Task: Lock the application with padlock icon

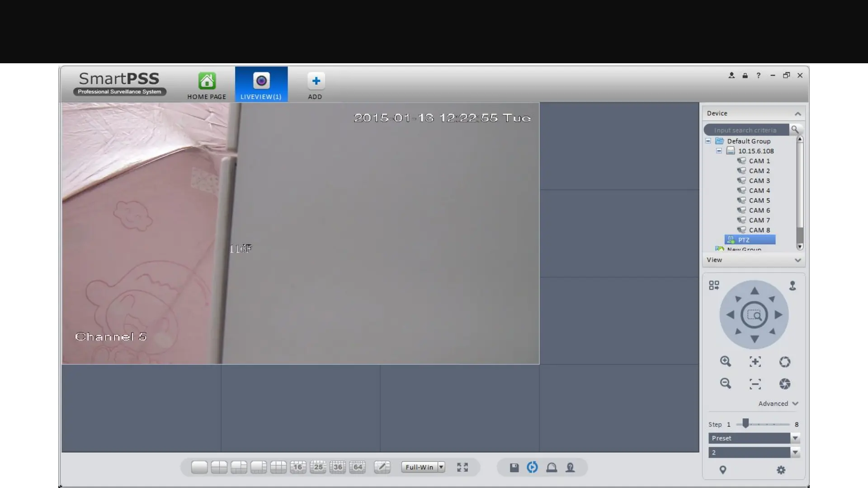Action: point(745,75)
